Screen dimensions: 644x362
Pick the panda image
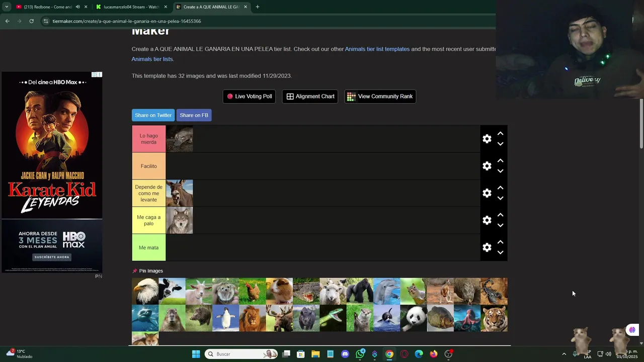414,318
